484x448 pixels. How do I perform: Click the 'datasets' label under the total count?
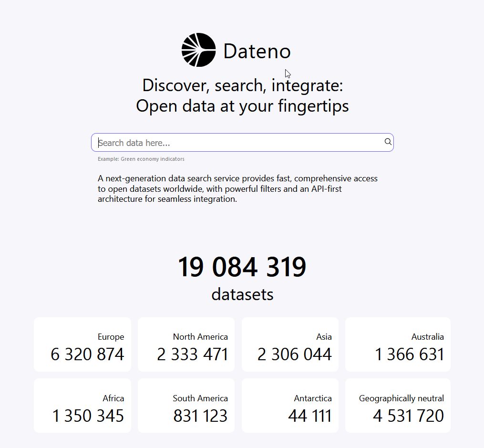click(x=242, y=294)
